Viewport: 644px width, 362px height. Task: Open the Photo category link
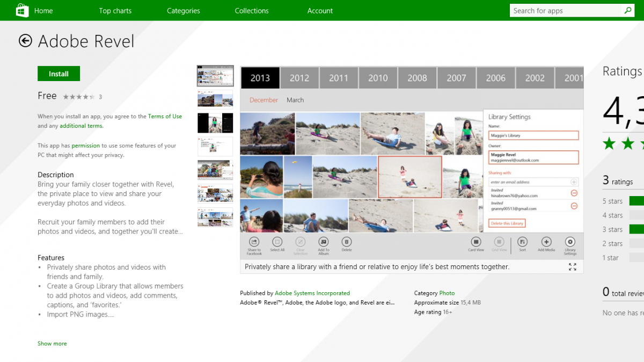447,293
